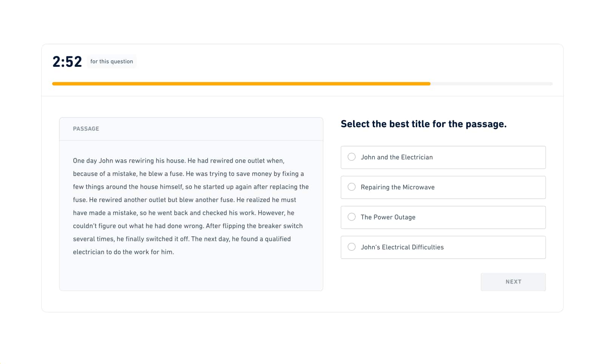Click the passage's first sentence about John rewiring

point(129,161)
